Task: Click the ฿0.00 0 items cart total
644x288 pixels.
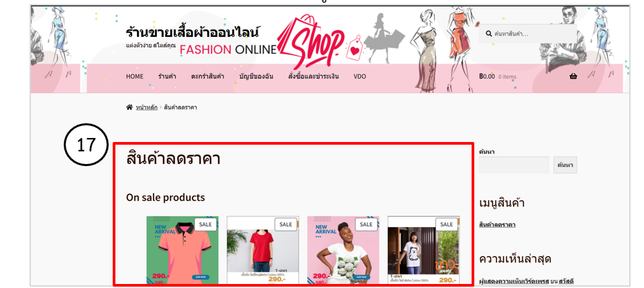Action: [x=497, y=76]
